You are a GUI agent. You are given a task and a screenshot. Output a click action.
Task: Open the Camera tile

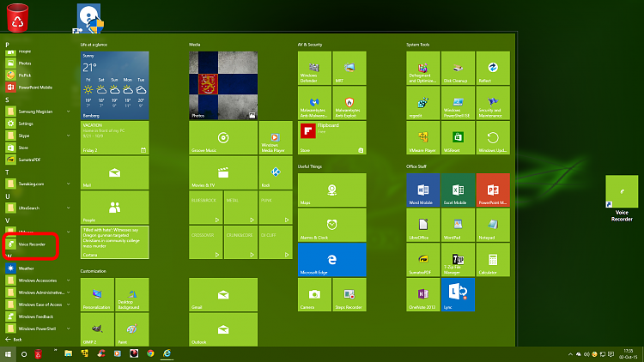click(x=314, y=295)
